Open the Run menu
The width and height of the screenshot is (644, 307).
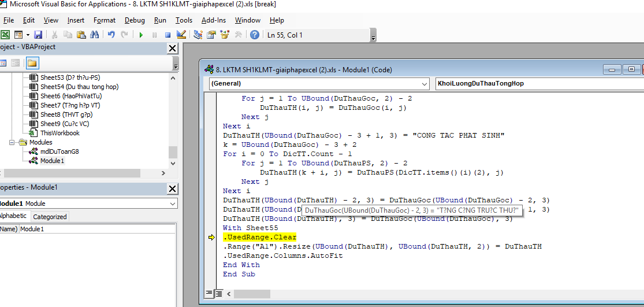[160, 20]
